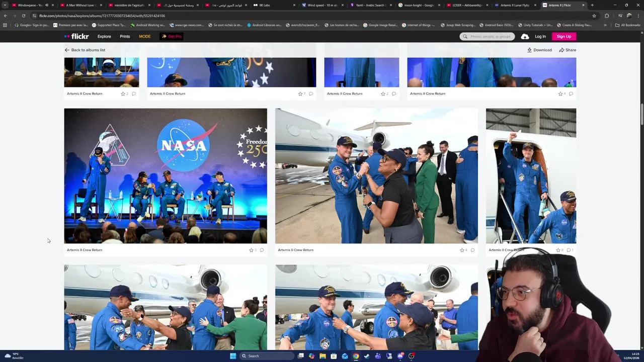Open the handshake beside jet photo
This screenshot has height=362, width=644.
376,176
